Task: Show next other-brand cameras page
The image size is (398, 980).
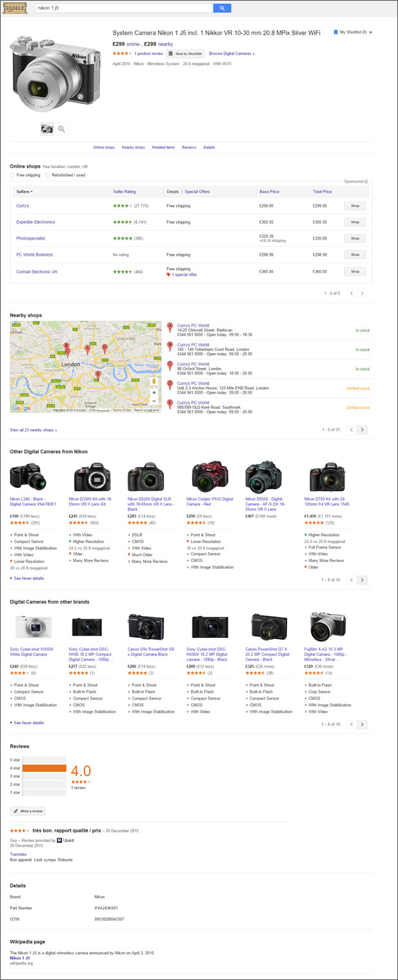Action: (x=362, y=724)
